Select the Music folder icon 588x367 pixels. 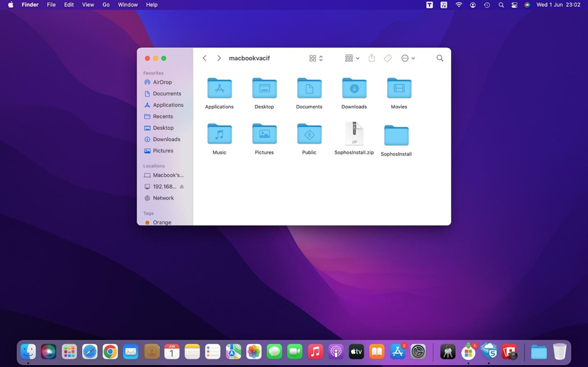click(x=220, y=134)
